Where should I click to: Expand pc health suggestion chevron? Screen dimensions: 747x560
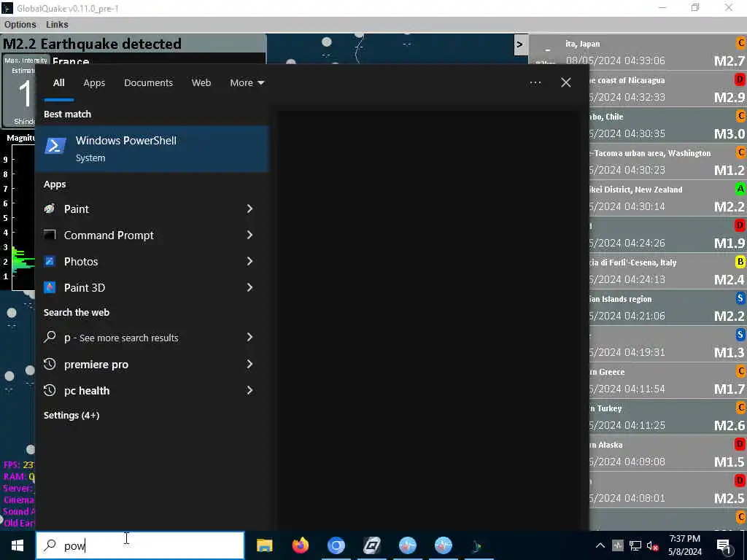click(x=249, y=391)
